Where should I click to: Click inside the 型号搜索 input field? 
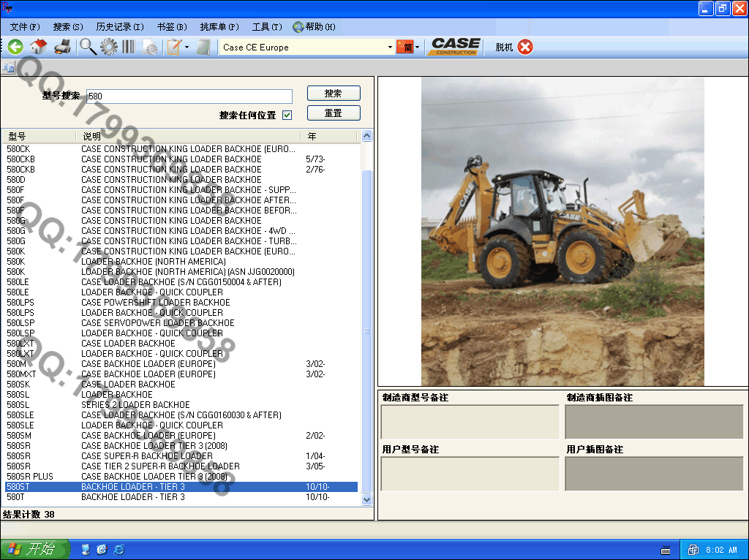tap(189, 97)
